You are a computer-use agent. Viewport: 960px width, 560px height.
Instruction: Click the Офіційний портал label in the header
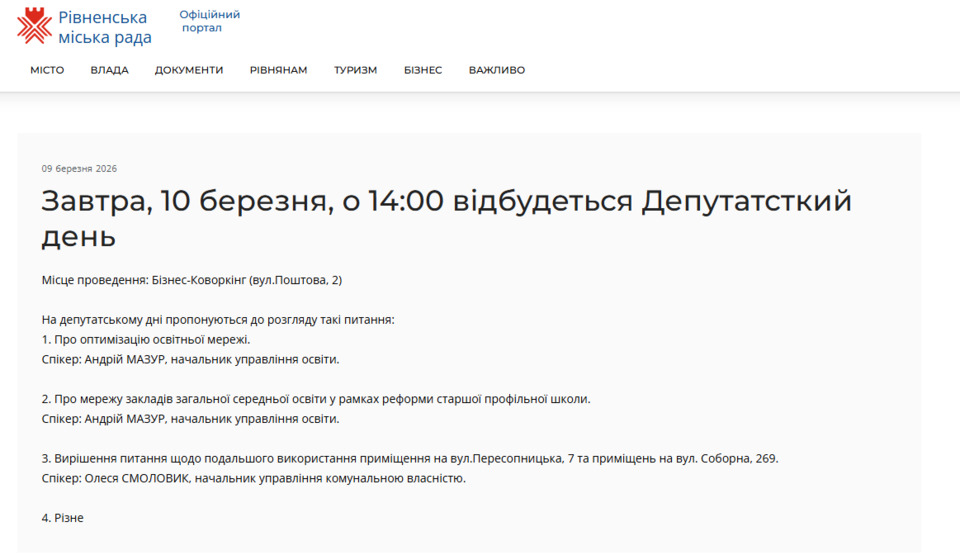209,21
